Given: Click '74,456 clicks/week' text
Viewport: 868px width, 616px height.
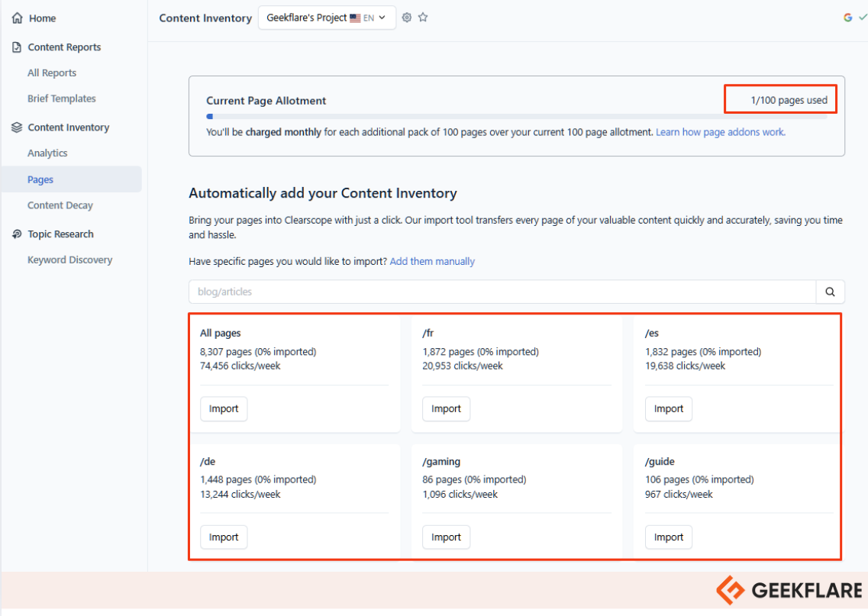Looking at the screenshot, I should [240, 366].
